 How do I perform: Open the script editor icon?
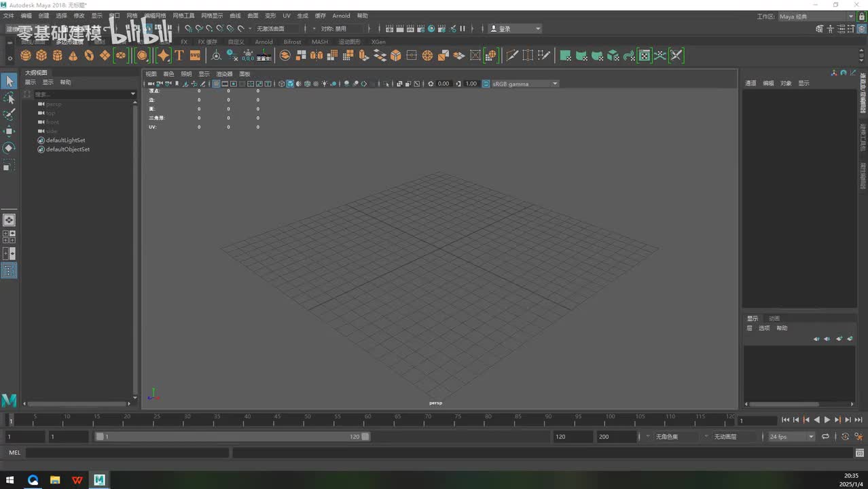pyautogui.click(x=860, y=453)
